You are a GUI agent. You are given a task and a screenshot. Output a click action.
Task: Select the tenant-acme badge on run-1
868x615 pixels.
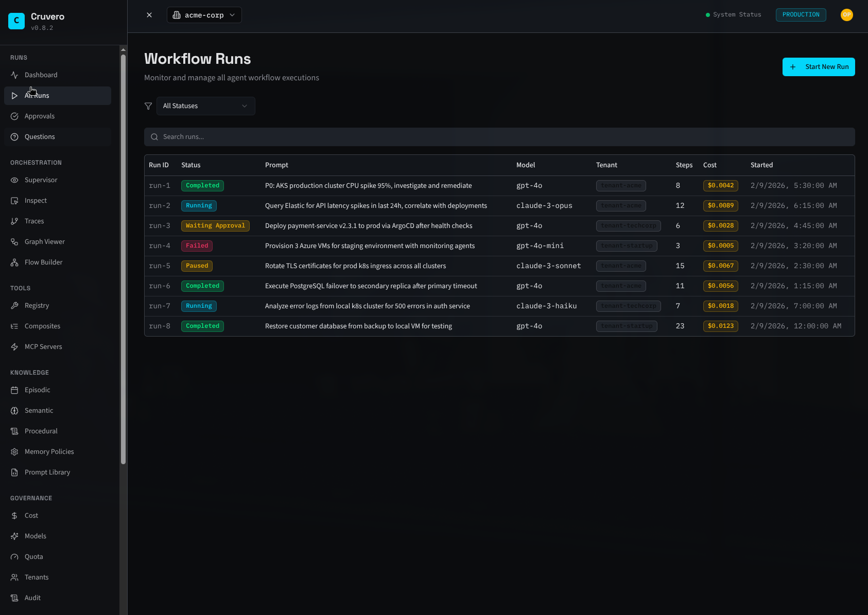(x=621, y=185)
